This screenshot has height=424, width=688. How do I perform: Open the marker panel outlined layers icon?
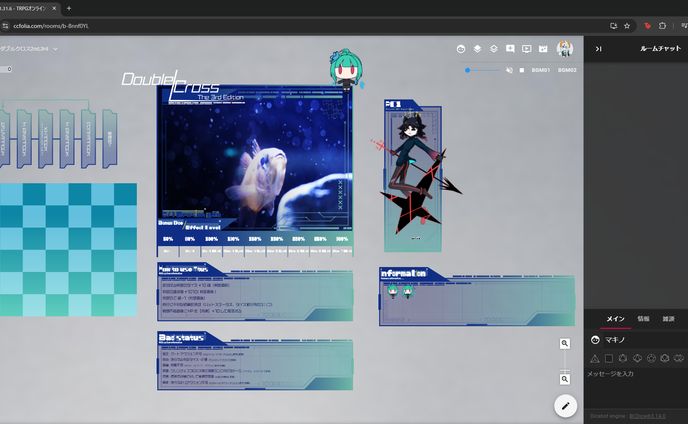pyautogui.click(x=494, y=49)
